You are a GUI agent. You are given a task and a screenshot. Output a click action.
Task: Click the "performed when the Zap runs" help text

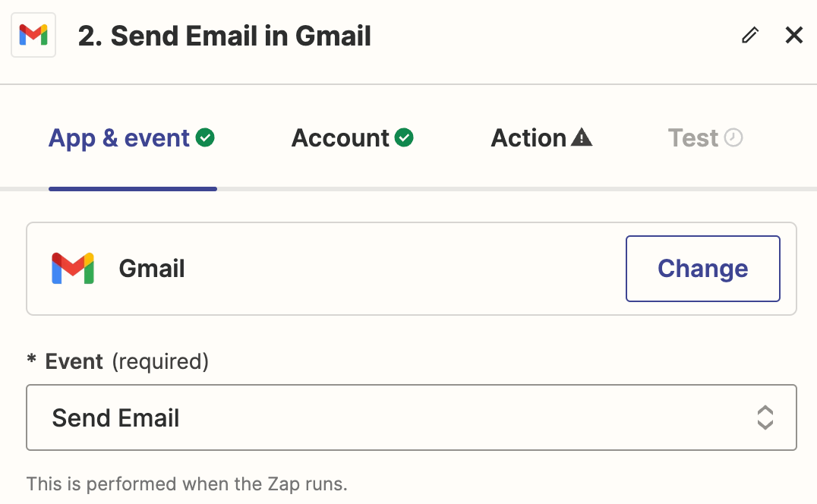187,484
